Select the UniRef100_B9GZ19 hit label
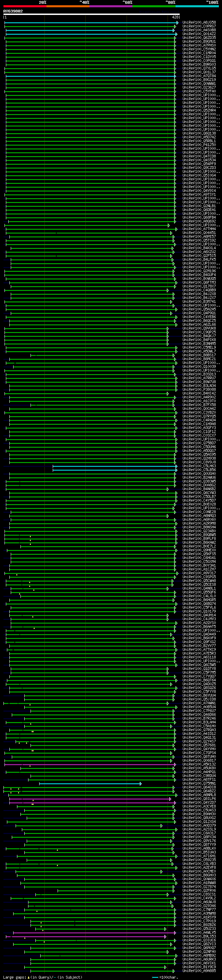Screen dimensions: 222x980 pyautogui.click(x=199, y=80)
